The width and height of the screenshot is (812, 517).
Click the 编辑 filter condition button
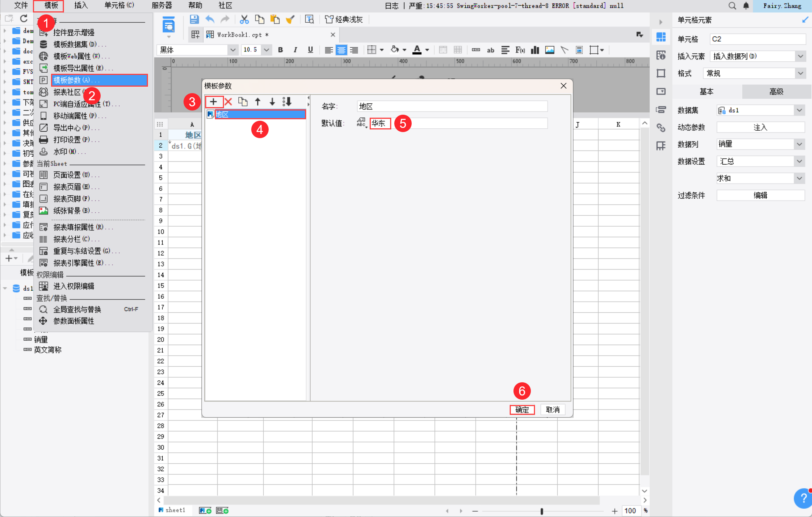coord(761,195)
